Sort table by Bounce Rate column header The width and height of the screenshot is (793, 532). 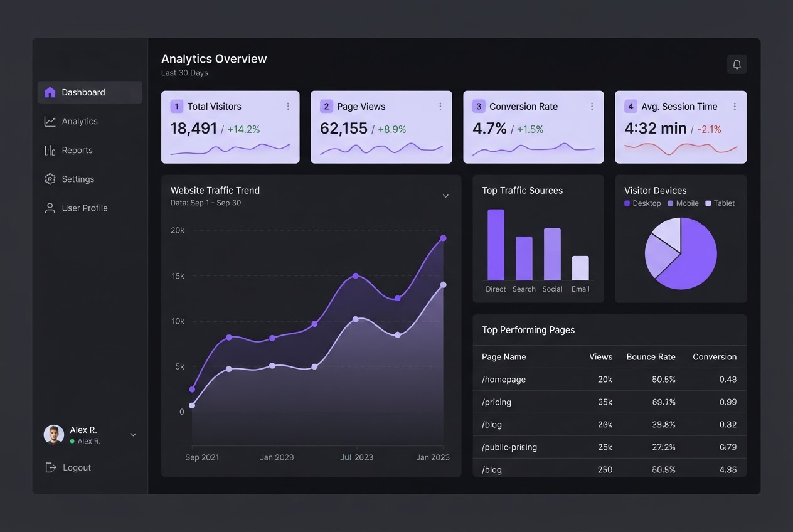[651, 357]
